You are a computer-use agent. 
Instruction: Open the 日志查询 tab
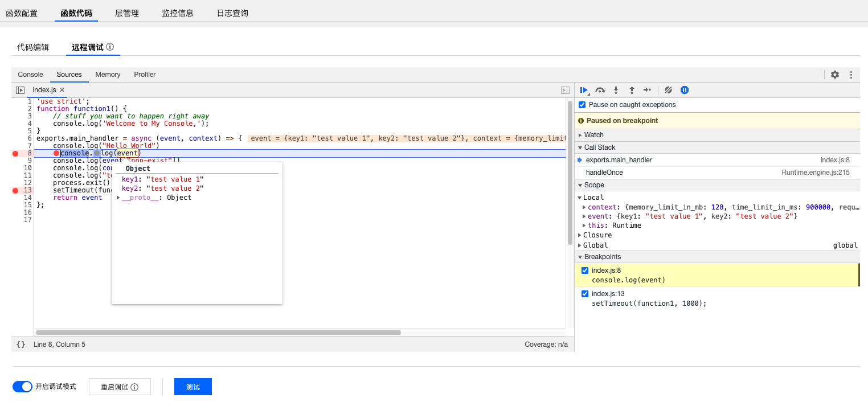click(x=232, y=13)
